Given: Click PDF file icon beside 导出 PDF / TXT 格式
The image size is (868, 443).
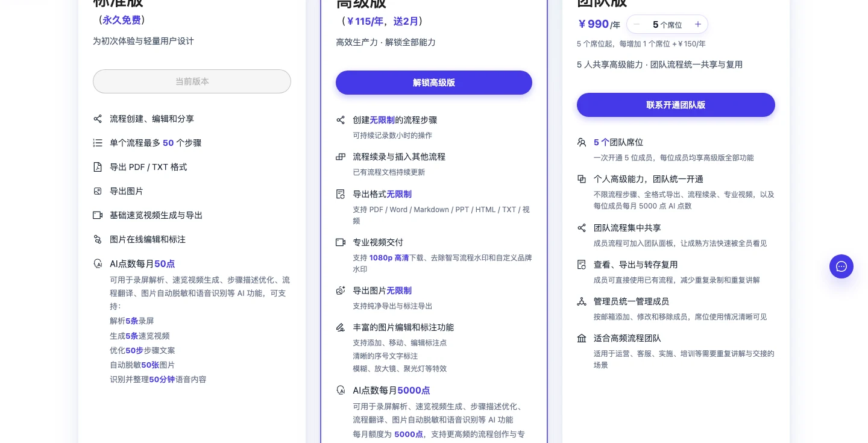Looking at the screenshot, I should [98, 167].
